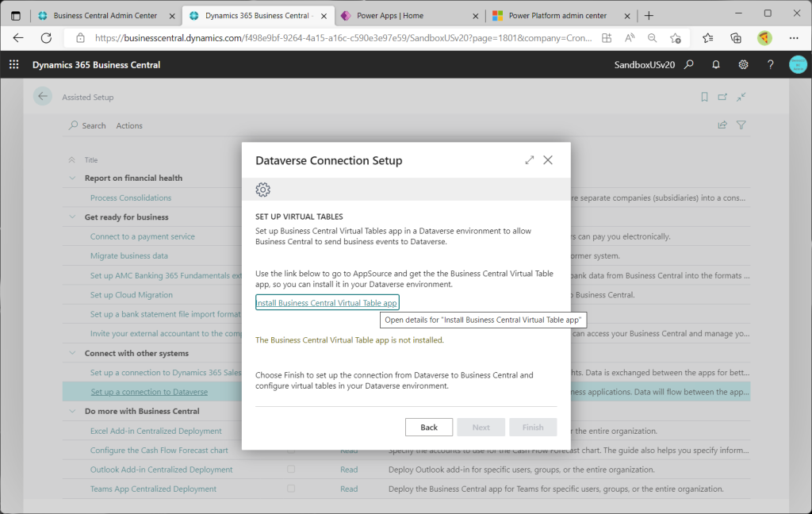
Task: Collapse the Get ready for business group
Action: coord(72,217)
